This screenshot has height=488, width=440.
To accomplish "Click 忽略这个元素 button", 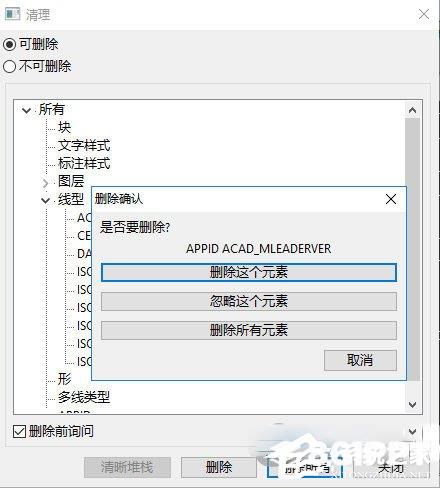I will (x=249, y=301).
